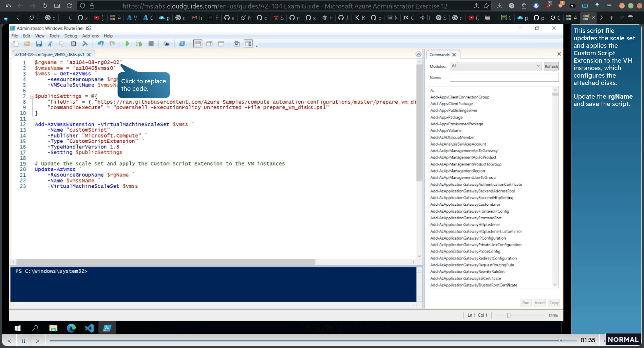Collapse the script pane with round chevron
This screenshot has height=348, width=644.
click(x=418, y=54)
